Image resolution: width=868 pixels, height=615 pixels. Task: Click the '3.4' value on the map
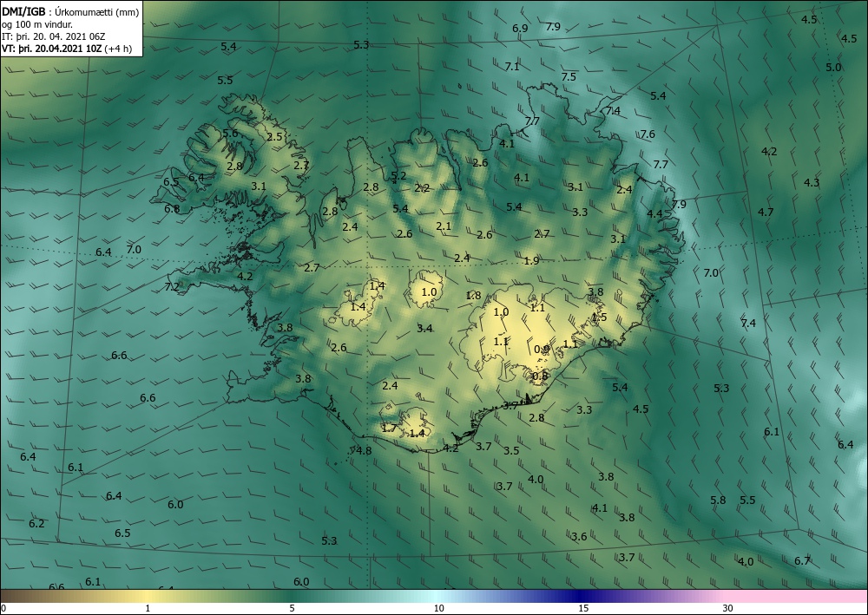[424, 329]
